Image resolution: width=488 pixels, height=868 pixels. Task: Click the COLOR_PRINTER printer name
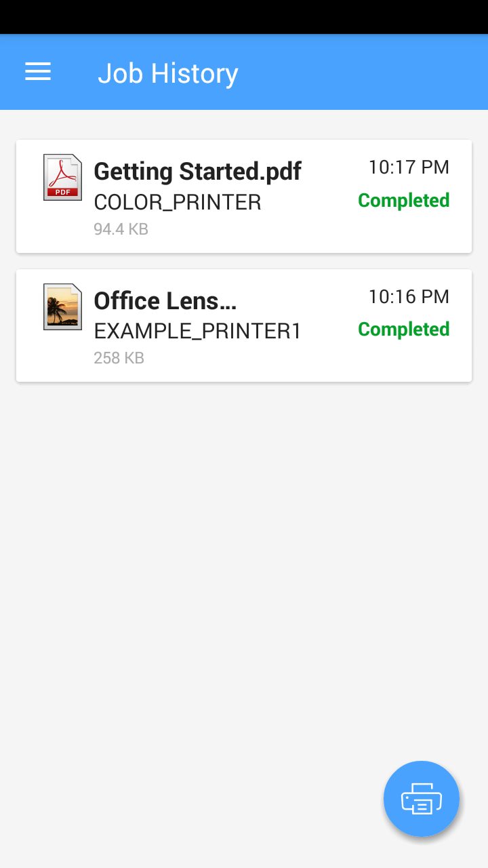(177, 202)
